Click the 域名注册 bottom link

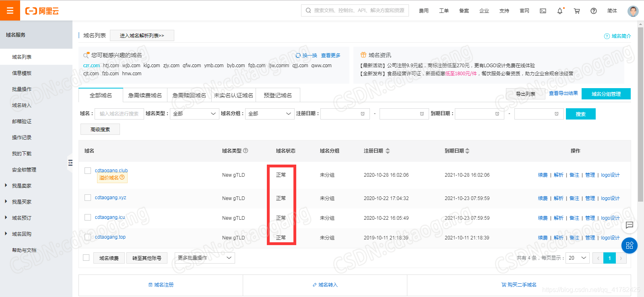pyautogui.click(x=161, y=285)
